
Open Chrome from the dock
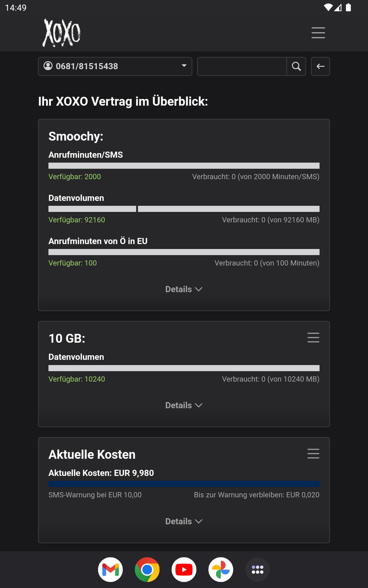click(x=147, y=570)
